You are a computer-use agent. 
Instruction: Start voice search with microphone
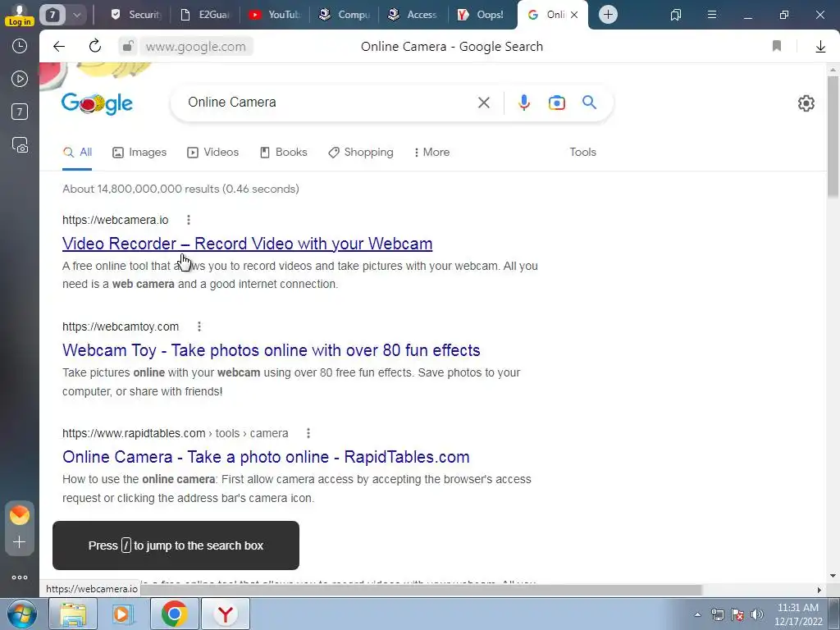pyautogui.click(x=524, y=103)
